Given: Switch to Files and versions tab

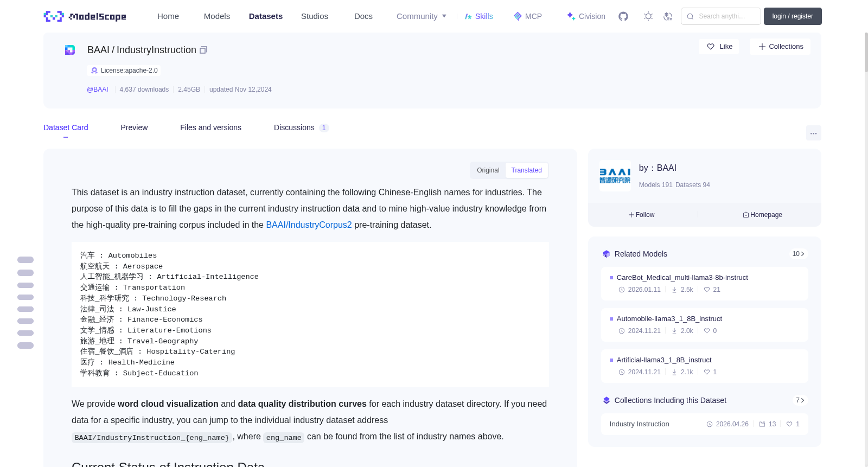Looking at the screenshot, I should (210, 127).
